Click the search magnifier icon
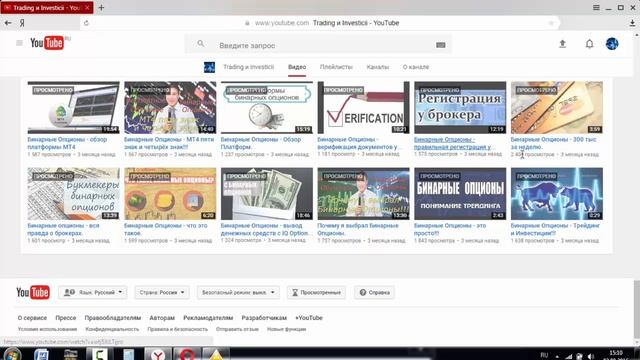This screenshot has width=640, height=360. [200, 43]
